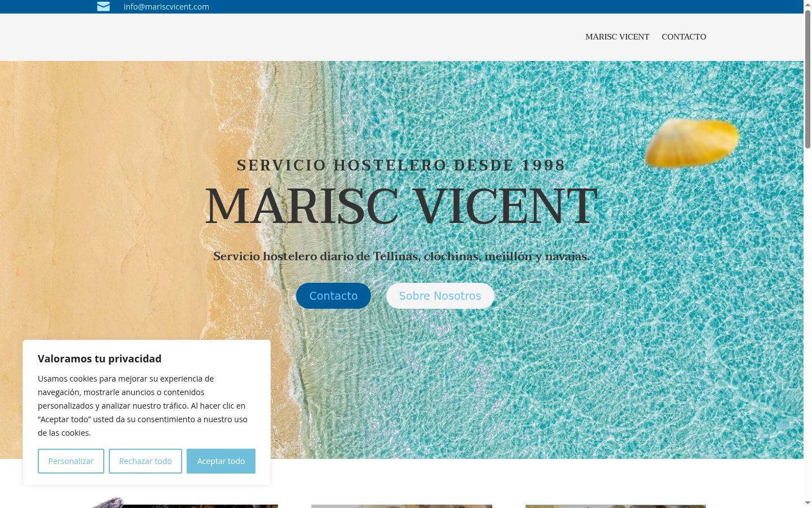Open the MARISC VICENT navigation menu item

tap(617, 37)
